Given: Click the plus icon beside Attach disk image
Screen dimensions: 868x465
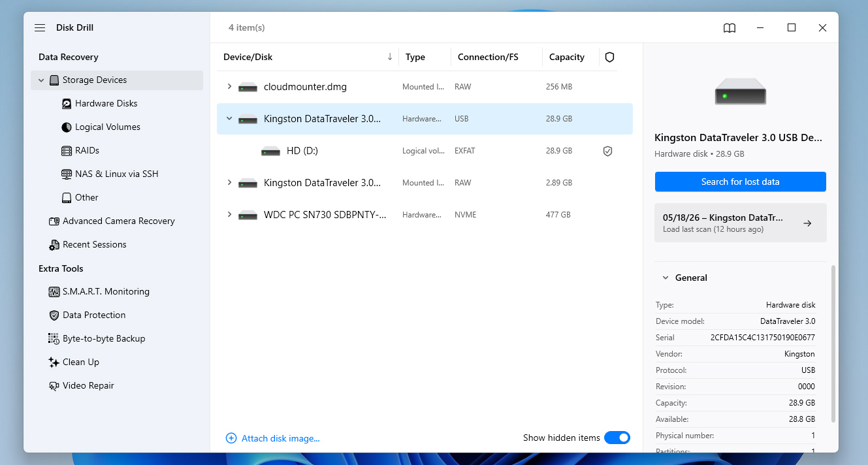Looking at the screenshot, I should (231, 438).
